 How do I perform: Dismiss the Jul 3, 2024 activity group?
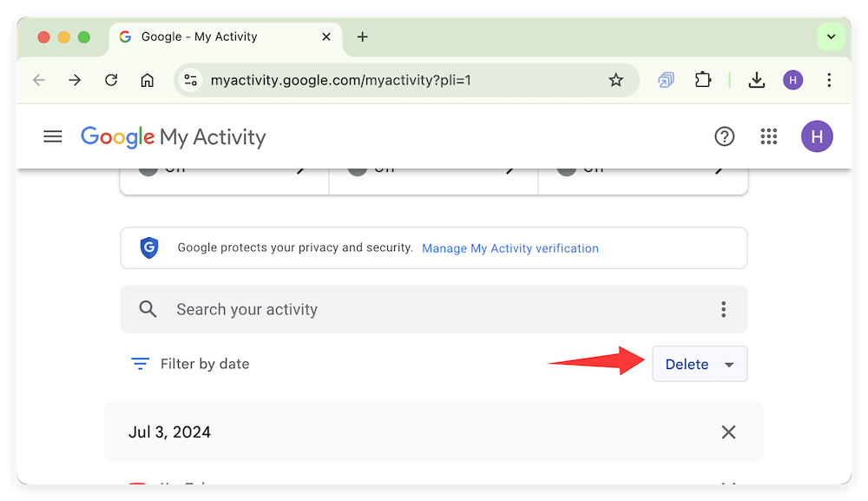pyautogui.click(x=728, y=432)
